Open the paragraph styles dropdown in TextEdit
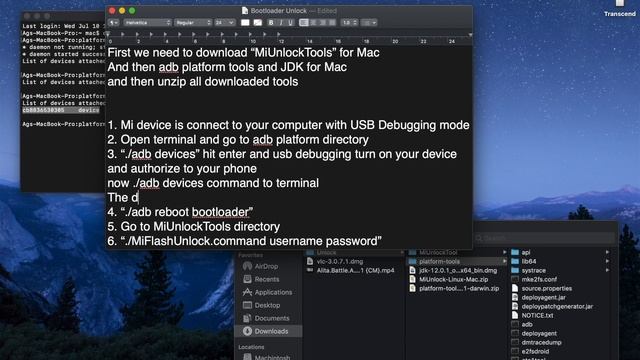 coord(114,22)
